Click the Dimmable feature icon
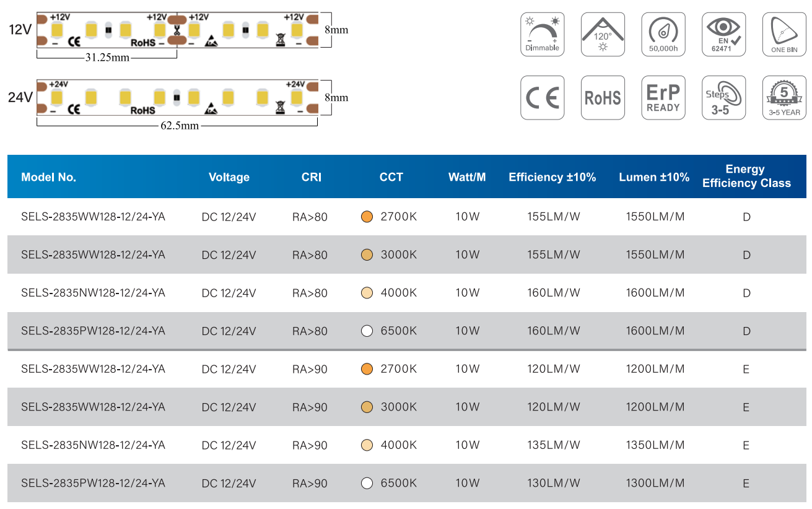This screenshot has width=812, height=509. coord(542,34)
